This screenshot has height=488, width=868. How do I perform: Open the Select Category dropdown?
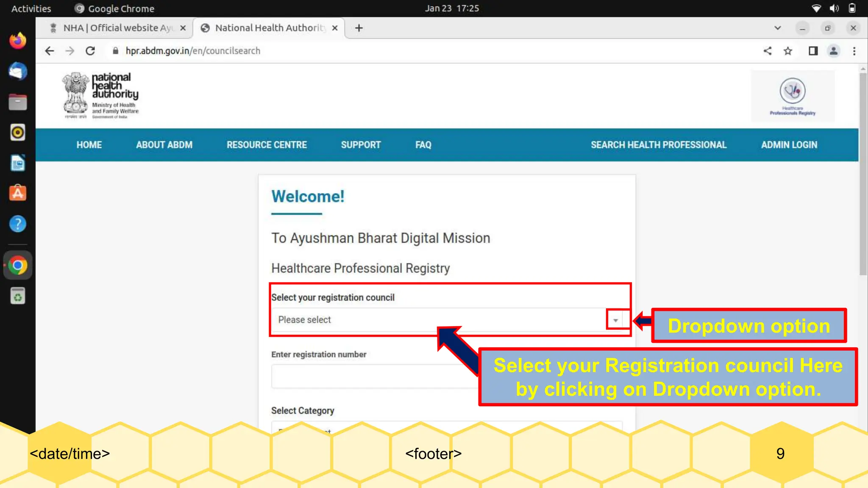point(447,427)
